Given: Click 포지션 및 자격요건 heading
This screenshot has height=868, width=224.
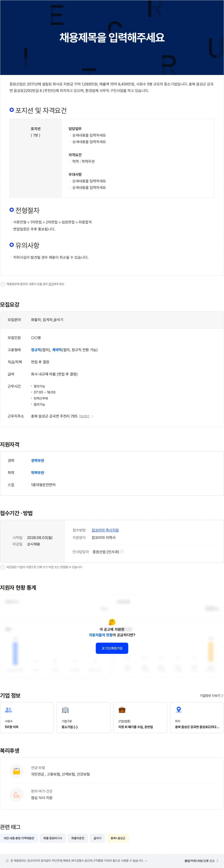Looking at the screenshot, I should [x=41, y=110].
